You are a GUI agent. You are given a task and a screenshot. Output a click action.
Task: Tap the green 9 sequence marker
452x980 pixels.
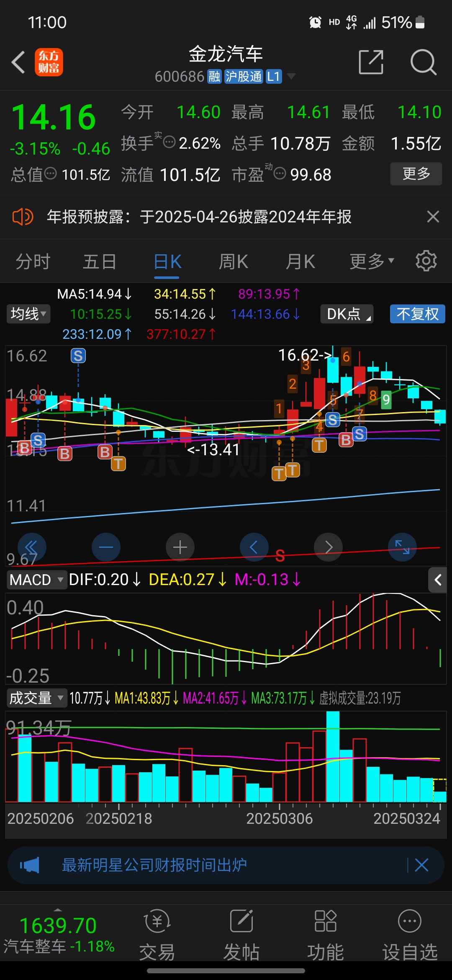click(x=386, y=399)
